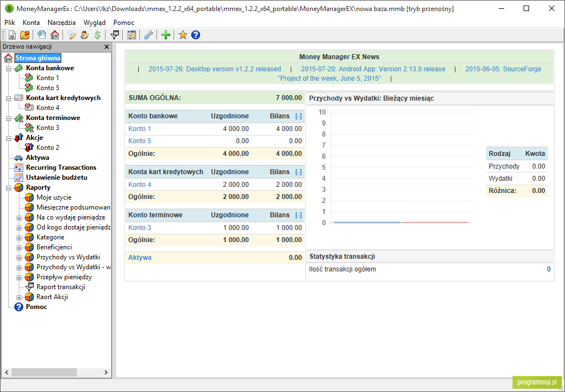
Task: Click the Moje użycie pie chart icon
Action: click(x=29, y=197)
